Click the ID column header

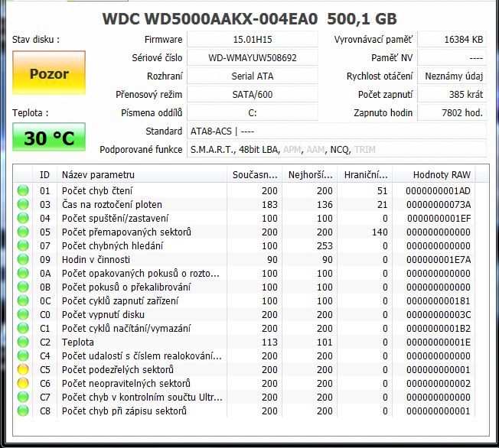(x=44, y=174)
